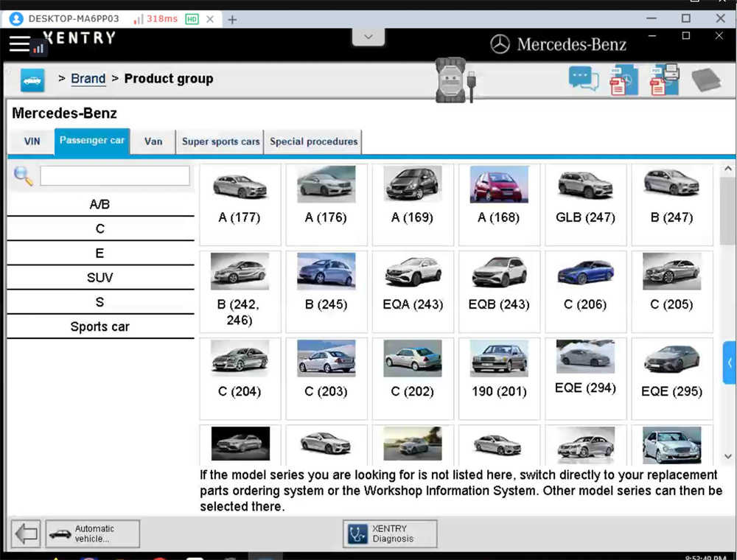The image size is (737, 560).
Task: Click the PDF document export icon
Action: click(623, 80)
